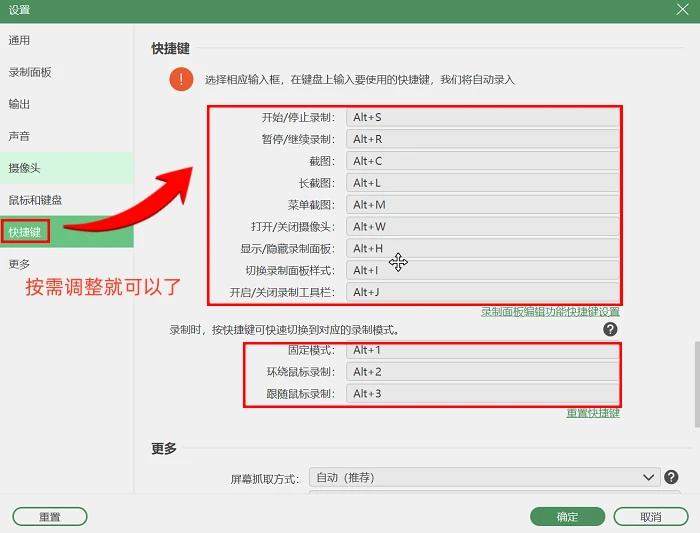Click the help icon next to 屏幕抓取方式 dropdown

671,477
